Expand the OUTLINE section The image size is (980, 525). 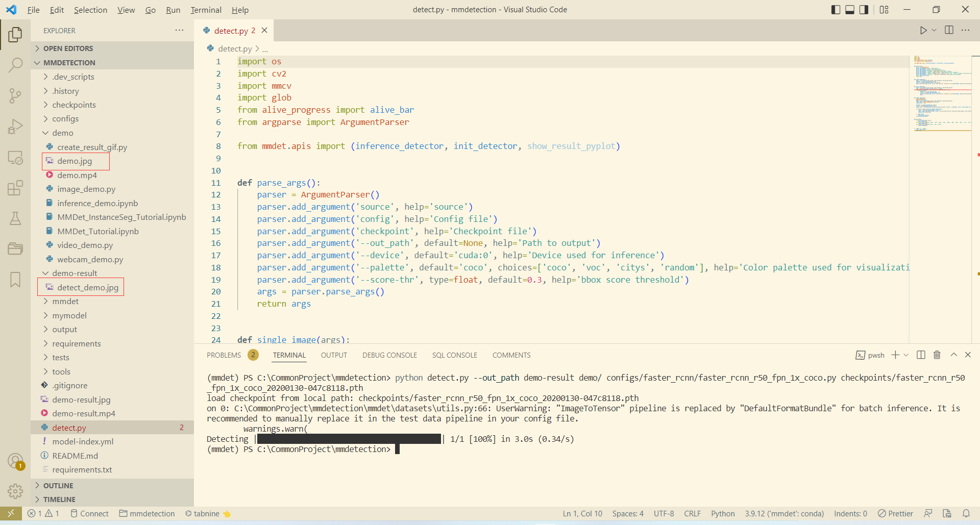tap(112, 486)
